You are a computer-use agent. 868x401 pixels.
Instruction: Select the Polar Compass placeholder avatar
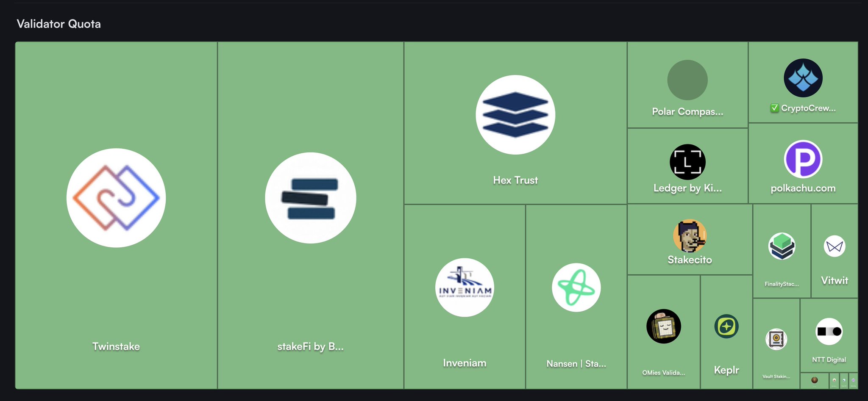(x=687, y=80)
